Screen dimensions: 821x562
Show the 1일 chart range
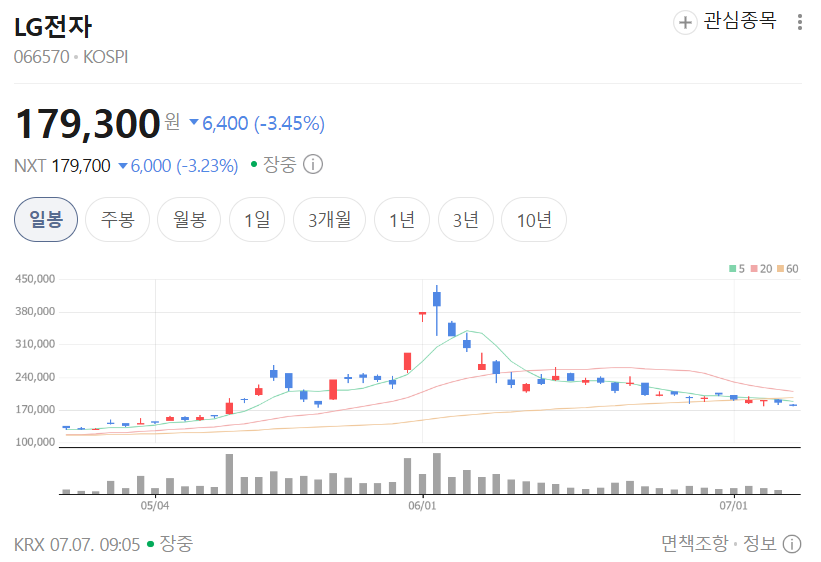257,219
